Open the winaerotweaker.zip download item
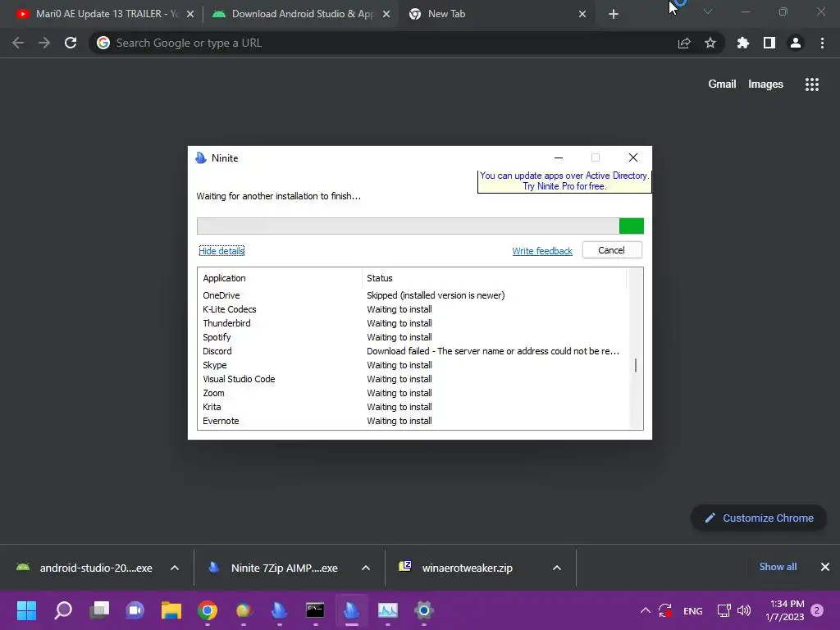 [458, 568]
